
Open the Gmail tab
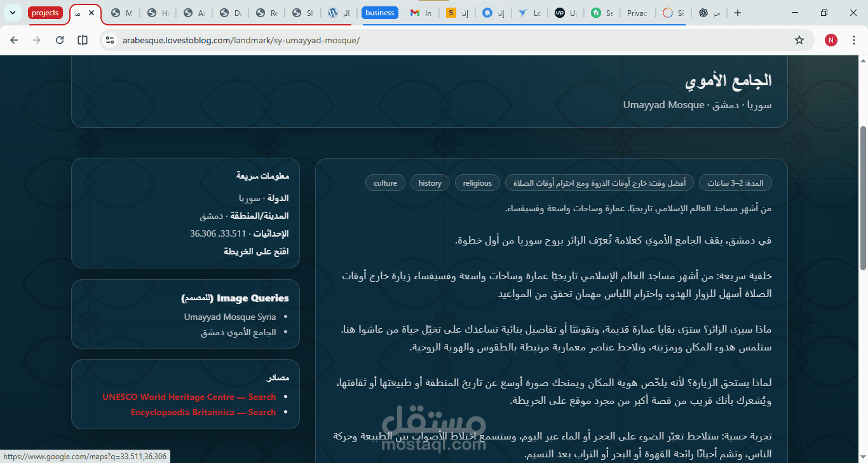[421, 13]
